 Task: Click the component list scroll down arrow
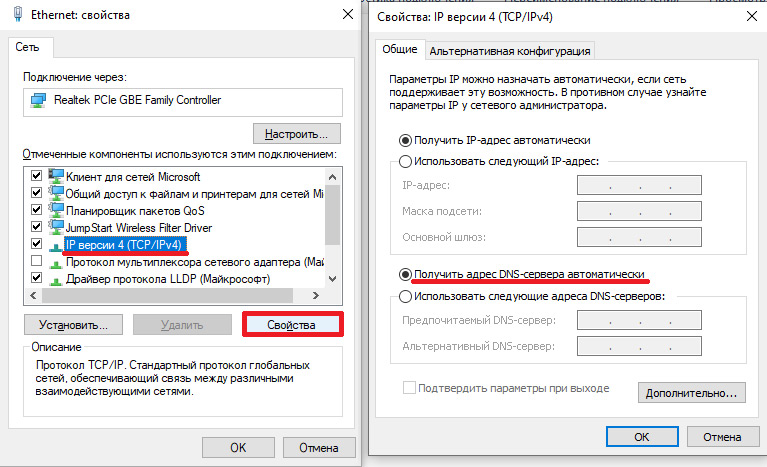coord(333,279)
